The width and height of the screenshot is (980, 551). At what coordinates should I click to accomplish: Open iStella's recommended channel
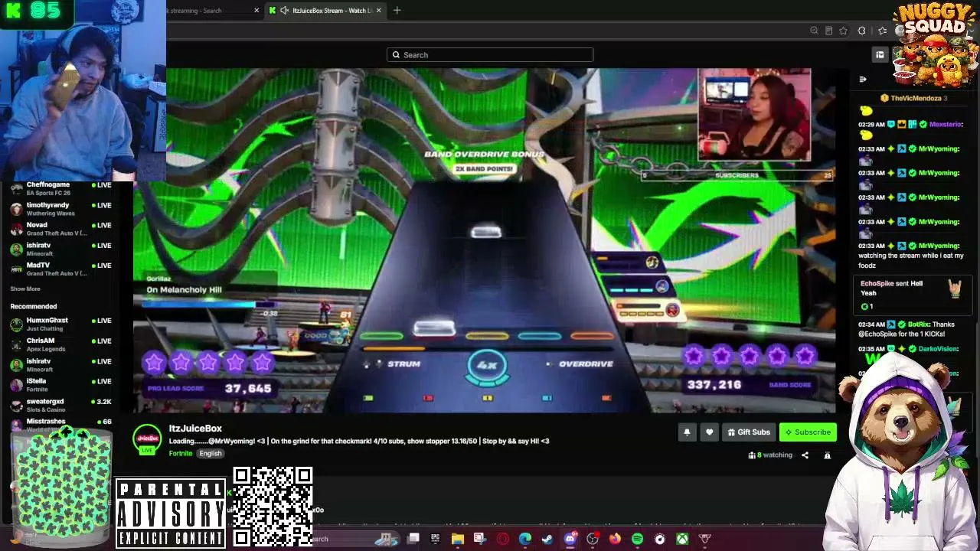[60, 385]
